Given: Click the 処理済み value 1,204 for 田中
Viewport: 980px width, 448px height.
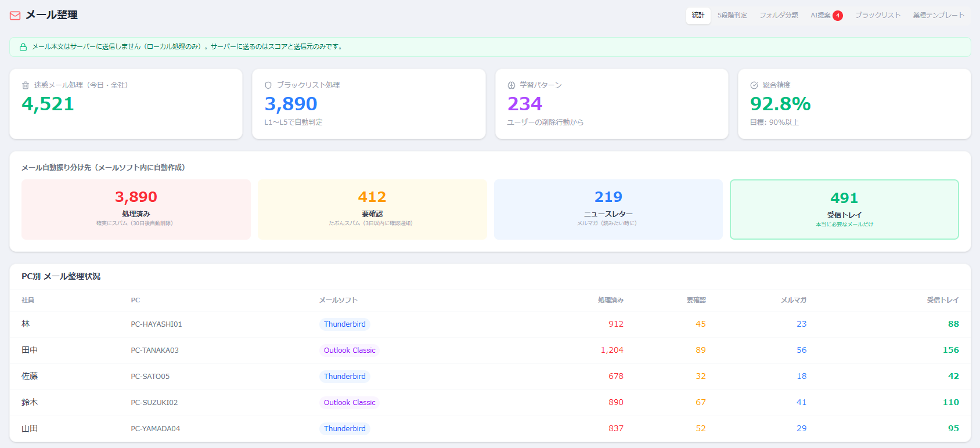Looking at the screenshot, I should 612,350.
